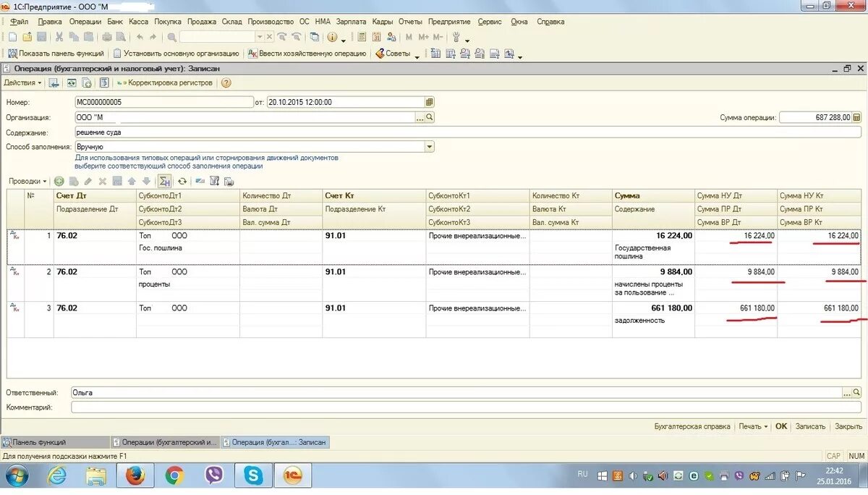This screenshot has height=495, width=868.
Task: Click the question mark Help icon
Action: 226,82
